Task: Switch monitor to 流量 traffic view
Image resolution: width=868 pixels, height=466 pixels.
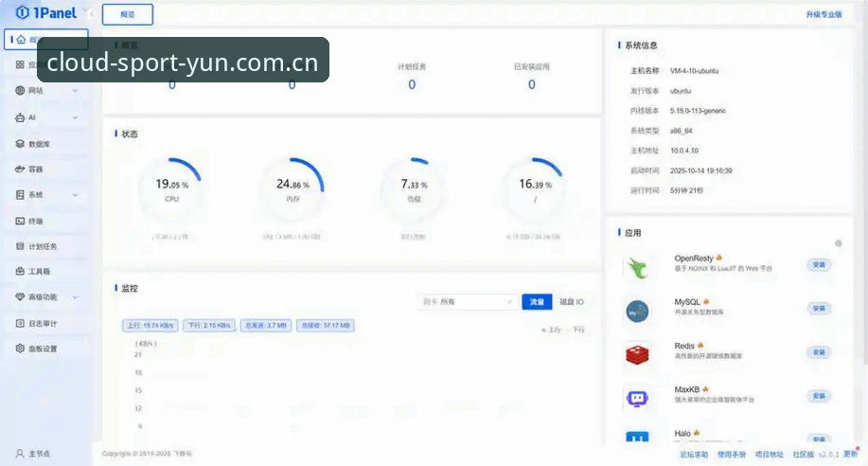Action: [537, 301]
